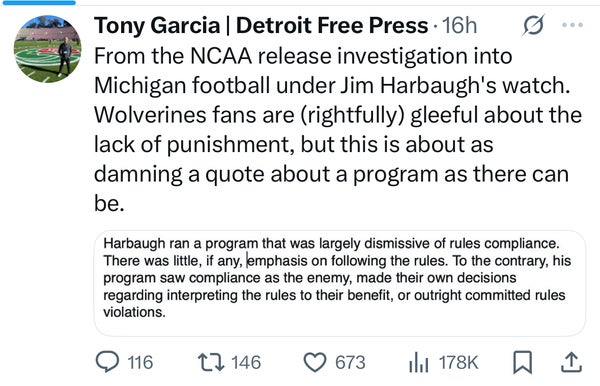This screenshot has width=600, height=386.
Task: Bookmark this tweet
Action: (x=522, y=362)
